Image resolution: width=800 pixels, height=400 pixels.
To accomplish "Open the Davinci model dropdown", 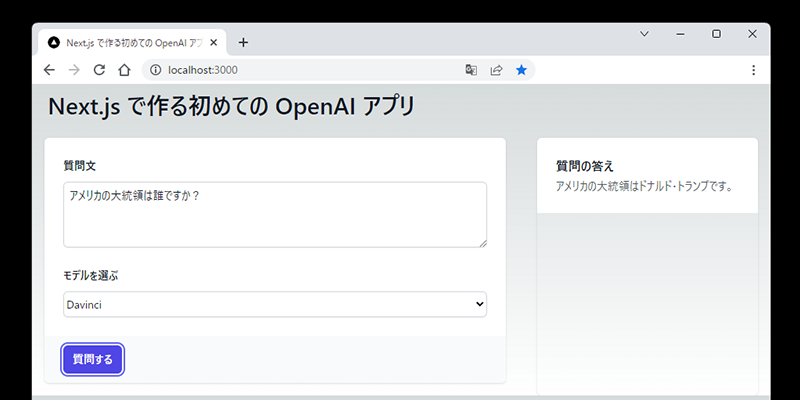I will (275, 304).
